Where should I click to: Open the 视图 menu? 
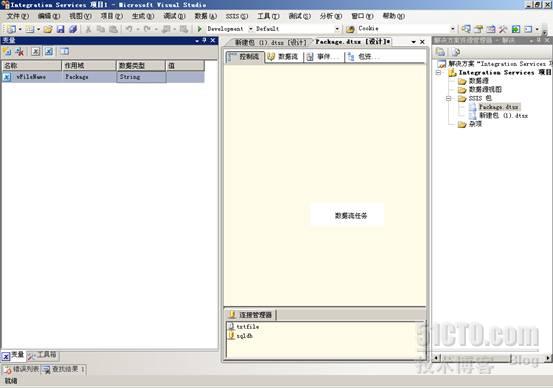80,16
